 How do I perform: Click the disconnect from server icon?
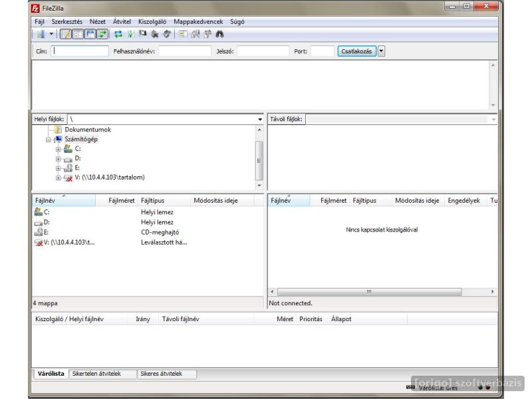[x=155, y=34]
